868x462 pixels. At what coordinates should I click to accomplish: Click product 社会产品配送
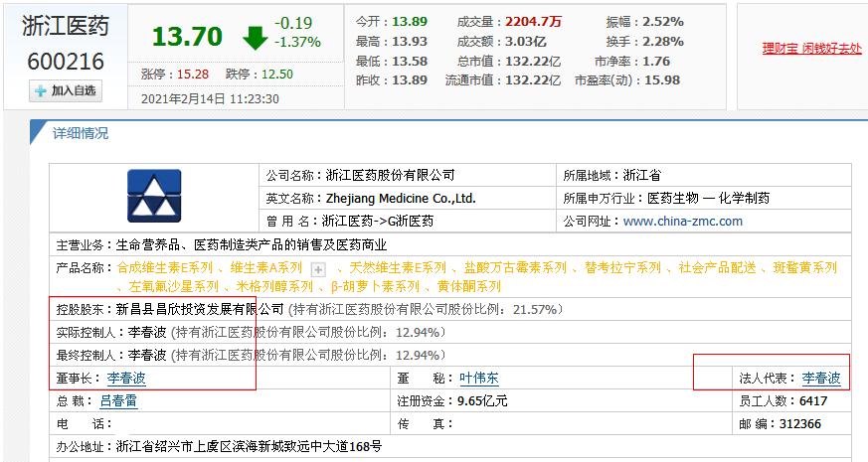click(718, 268)
